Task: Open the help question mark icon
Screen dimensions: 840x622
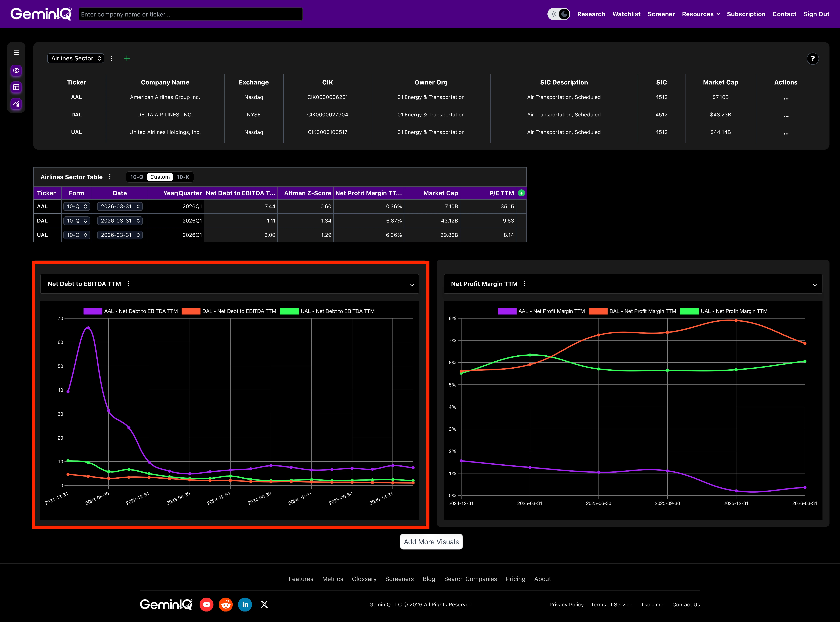Action: (813, 59)
